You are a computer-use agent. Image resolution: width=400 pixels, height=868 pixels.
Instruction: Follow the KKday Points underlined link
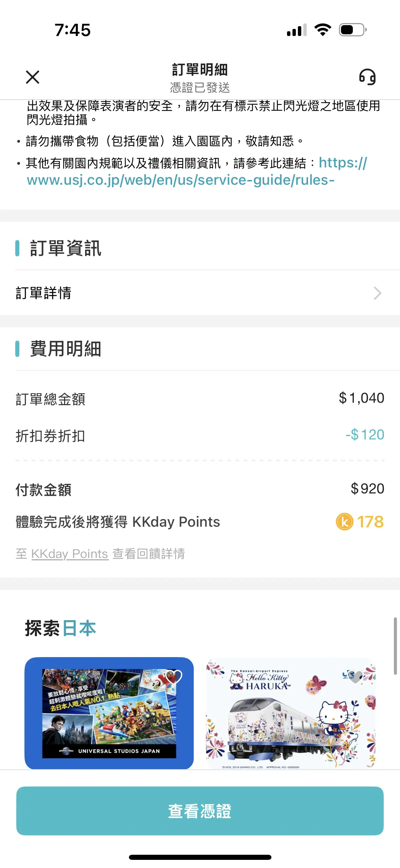(70, 554)
